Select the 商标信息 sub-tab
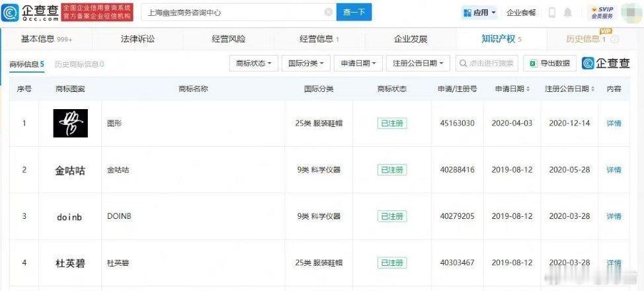 26,64
